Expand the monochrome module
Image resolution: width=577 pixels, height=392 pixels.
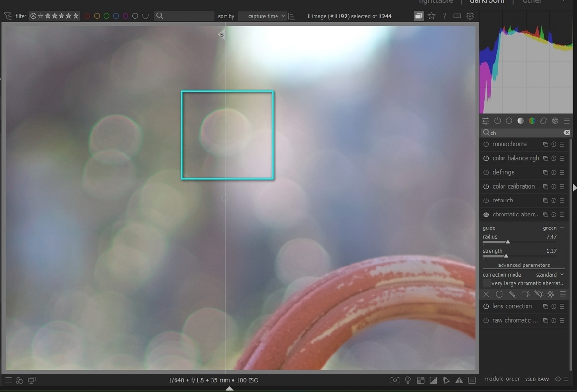click(x=510, y=144)
